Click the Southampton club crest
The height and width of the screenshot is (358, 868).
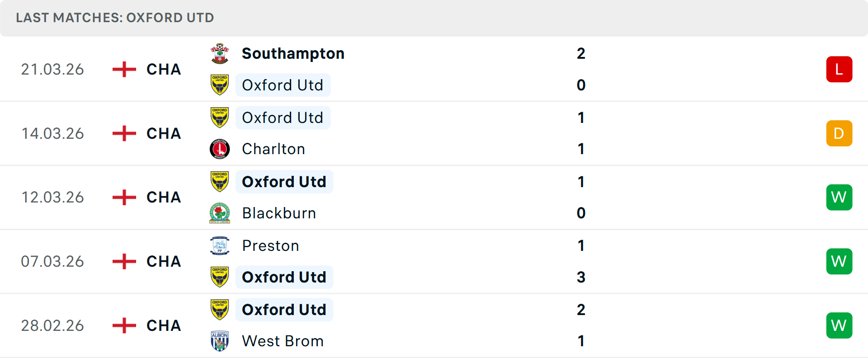(220, 53)
